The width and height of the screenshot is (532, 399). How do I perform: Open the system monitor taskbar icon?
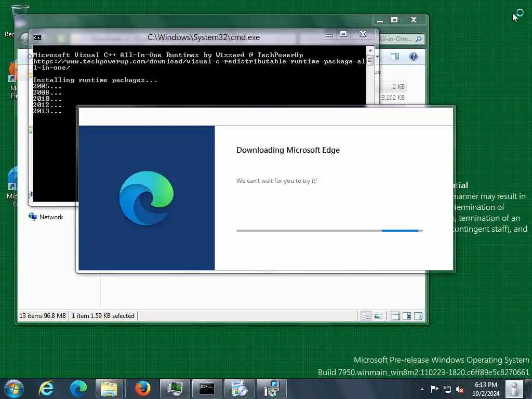pos(175,389)
